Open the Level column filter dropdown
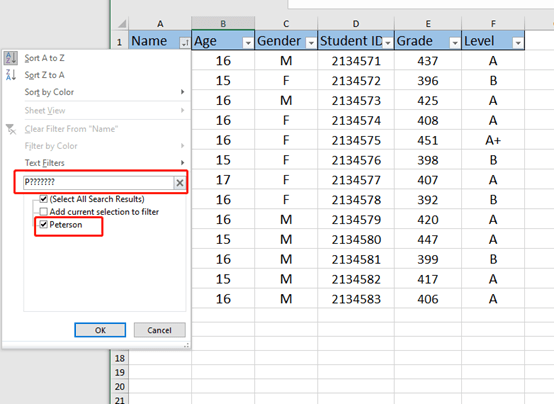This screenshot has width=554, height=404. coord(518,43)
